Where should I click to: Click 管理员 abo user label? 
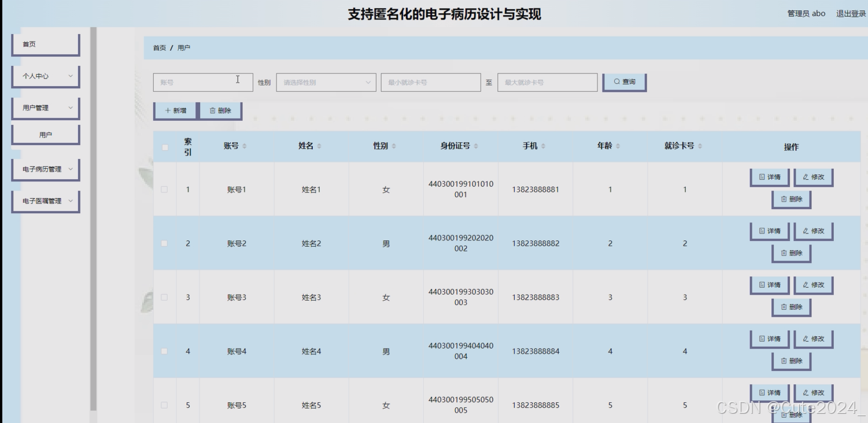coord(806,14)
